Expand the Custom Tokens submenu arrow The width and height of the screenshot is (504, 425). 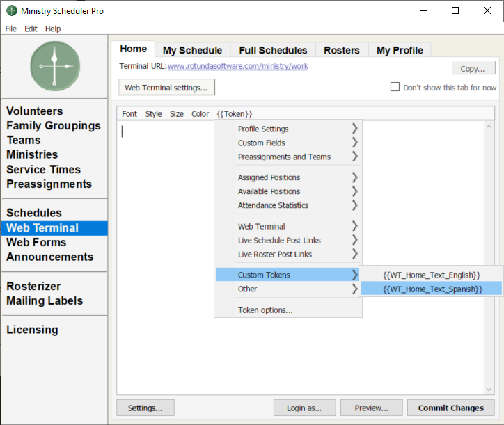point(354,275)
